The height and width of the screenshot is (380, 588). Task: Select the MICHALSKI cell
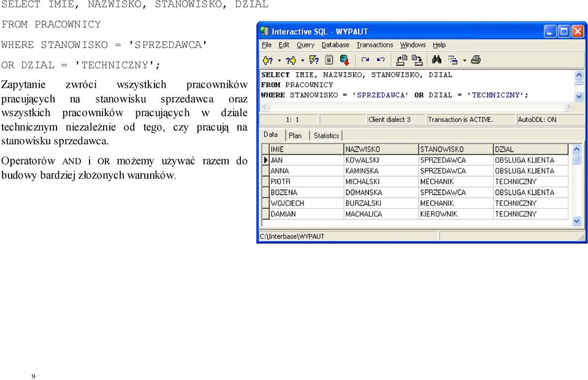[x=381, y=182]
